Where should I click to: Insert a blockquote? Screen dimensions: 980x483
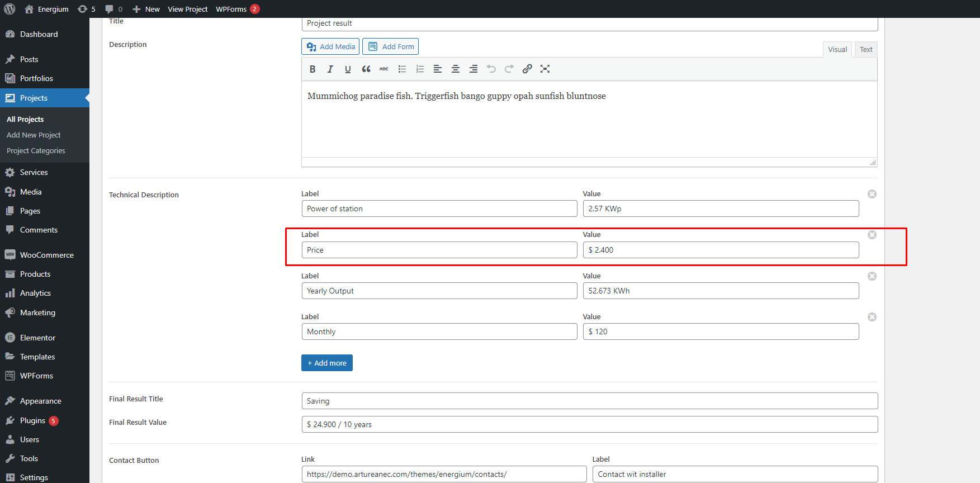tap(366, 69)
